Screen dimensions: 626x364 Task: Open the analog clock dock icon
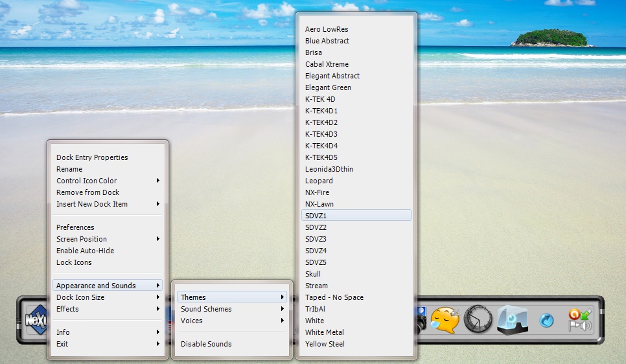[x=478, y=319]
